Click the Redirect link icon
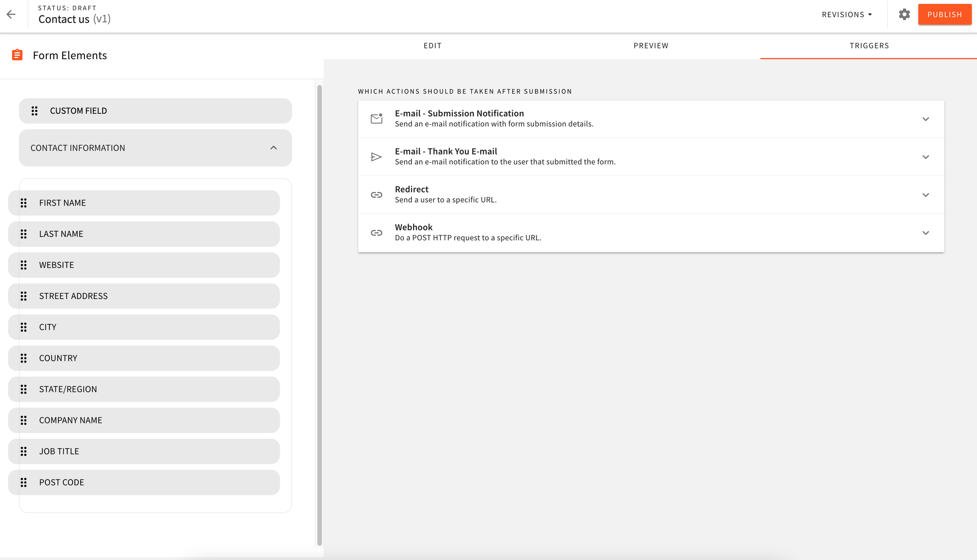This screenshot has height=560, width=977. pos(376,195)
